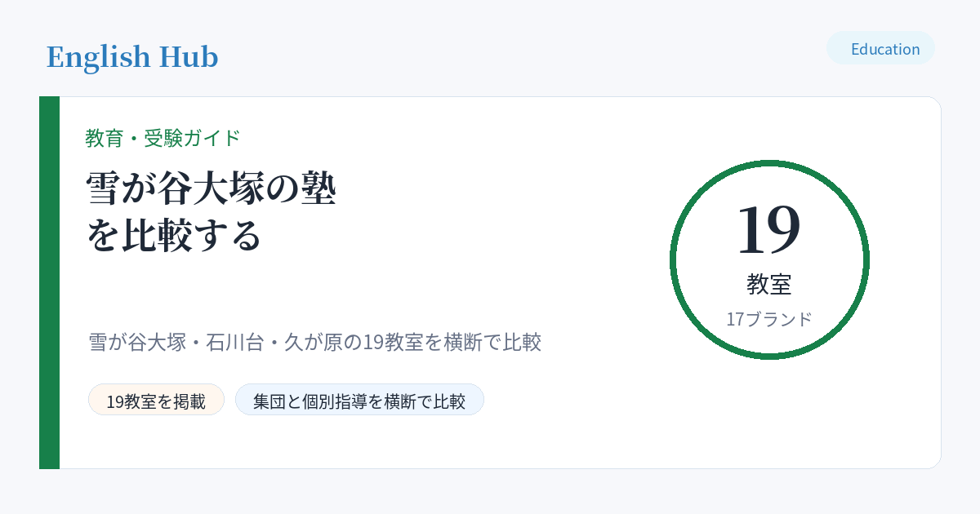Click the green vertical accent bar
The width and height of the screenshot is (980, 514).
(49, 282)
